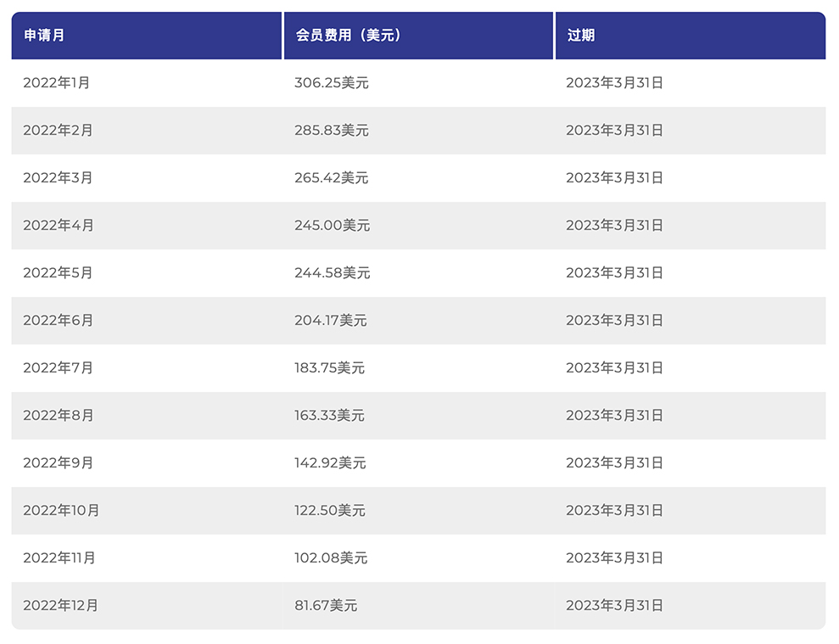839x644 pixels.
Task: Select the 306.25美元 fee cell
Action: pyautogui.click(x=332, y=83)
